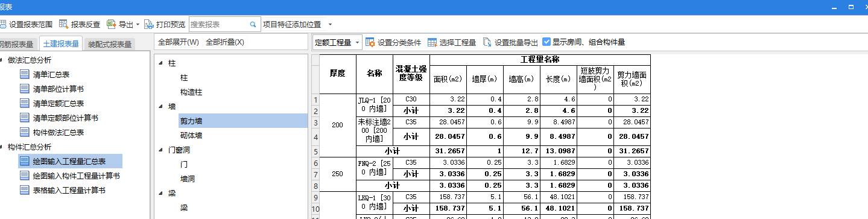Click the JLQ-1 [200 内墙] name cell

click(374, 105)
